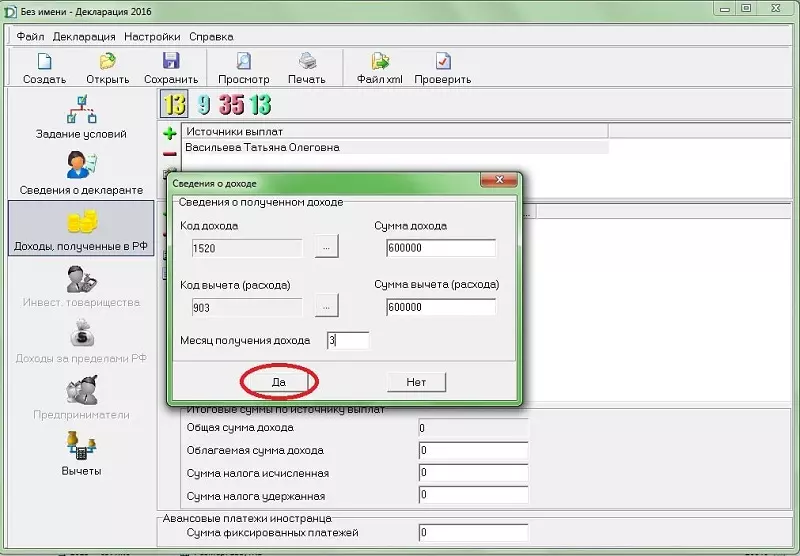Close the Сведения о доходе dialog

point(499,180)
